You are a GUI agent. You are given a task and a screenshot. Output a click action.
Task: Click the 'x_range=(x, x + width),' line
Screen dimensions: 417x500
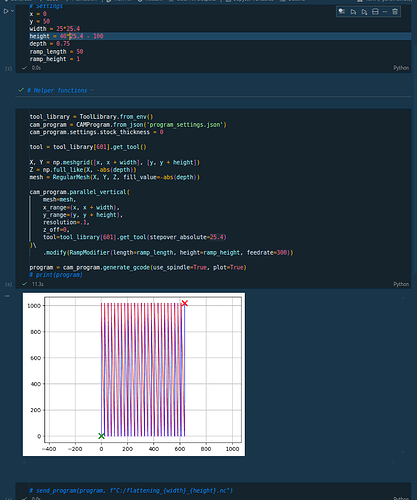click(81, 207)
